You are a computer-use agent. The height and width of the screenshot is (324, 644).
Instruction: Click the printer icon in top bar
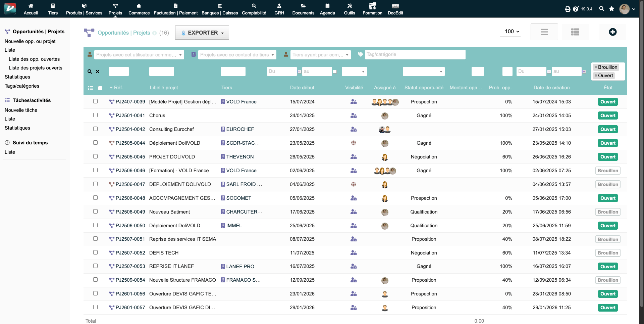568,9
